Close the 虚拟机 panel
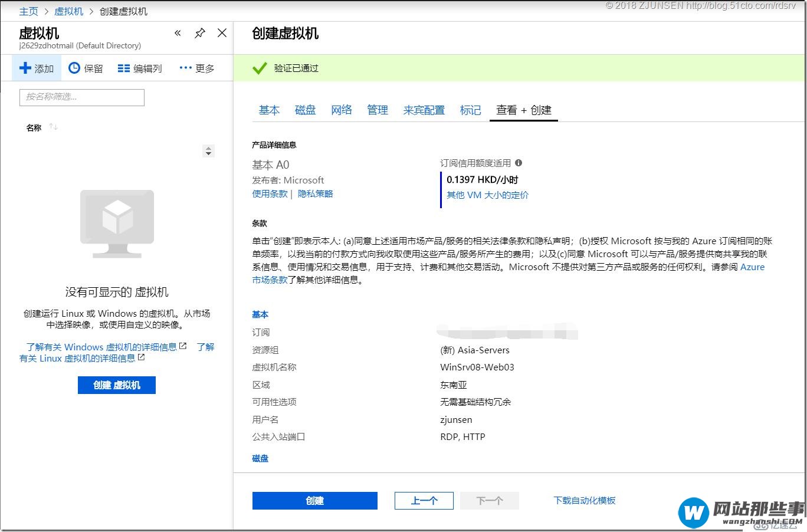This screenshot has width=807, height=532. pyautogui.click(x=222, y=33)
